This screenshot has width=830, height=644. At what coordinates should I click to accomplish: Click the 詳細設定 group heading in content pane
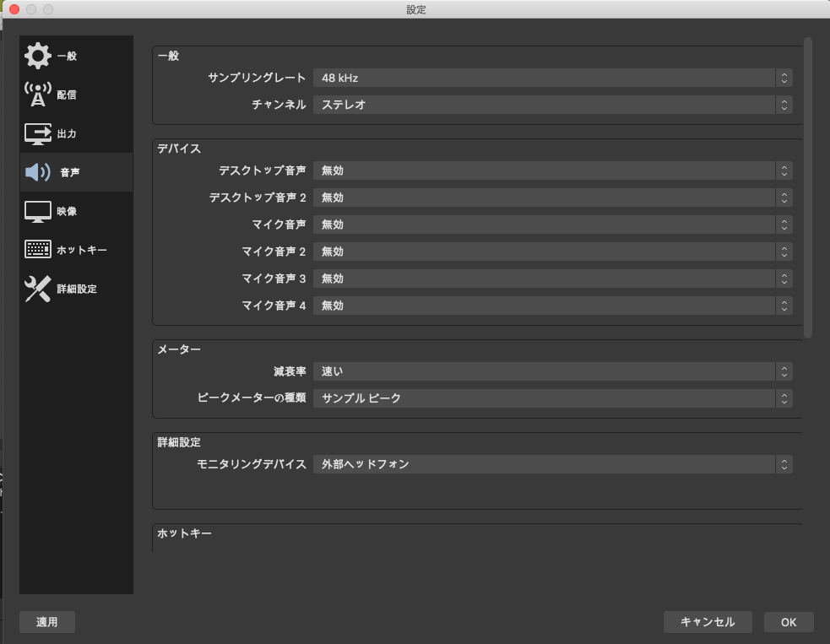(x=179, y=442)
